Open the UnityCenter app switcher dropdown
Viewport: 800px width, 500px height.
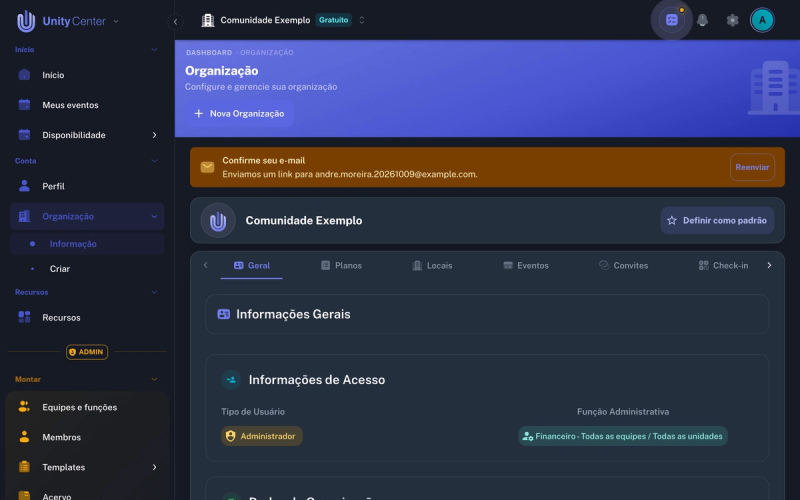pos(116,21)
